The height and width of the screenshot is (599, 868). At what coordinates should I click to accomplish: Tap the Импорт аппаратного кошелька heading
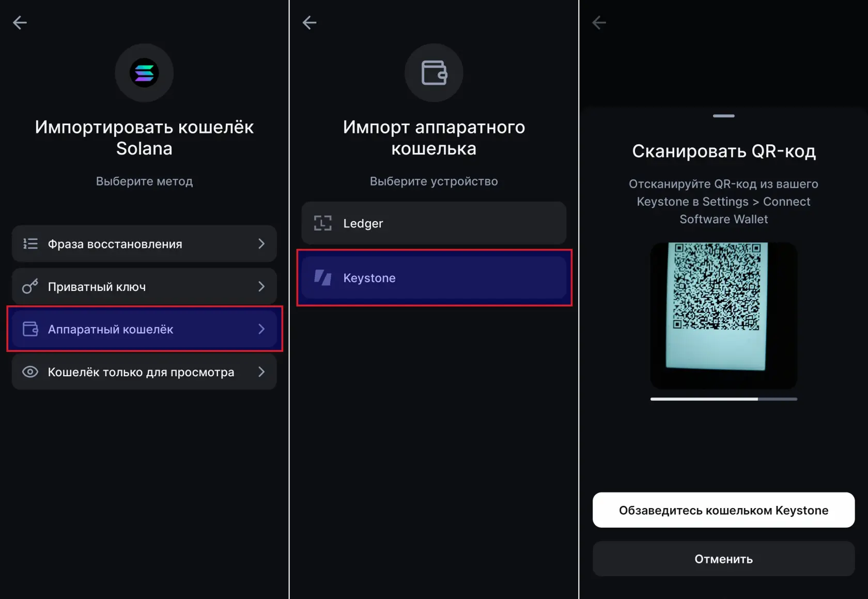point(434,137)
